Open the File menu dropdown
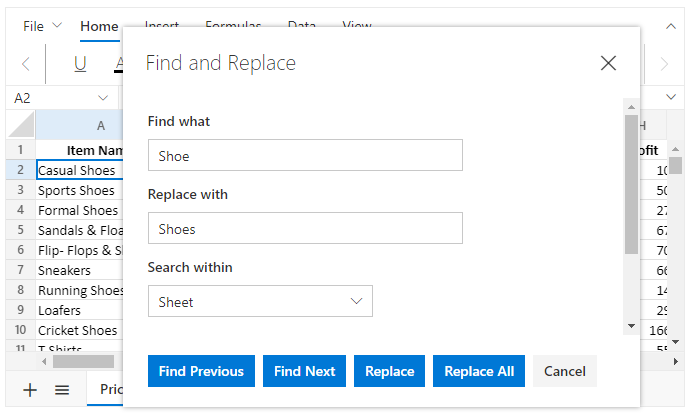 click(42, 26)
